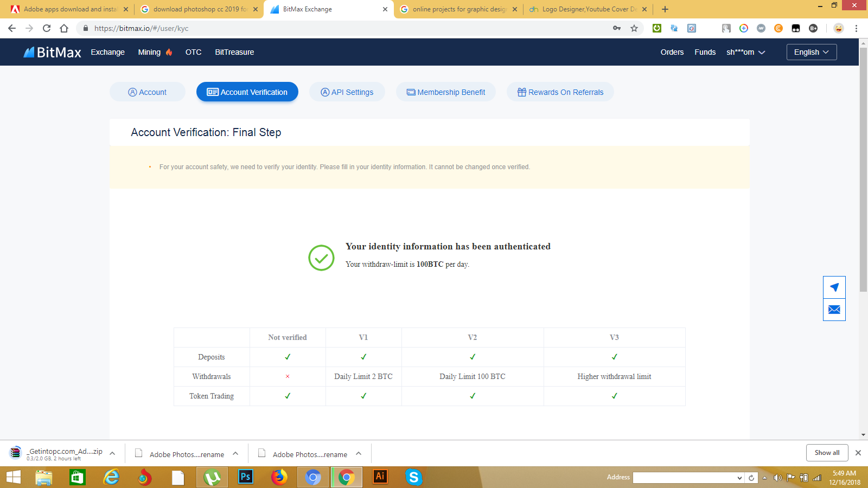Open the email envelope contact widget
The width and height of the screenshot is (868, 488).
coord(834,310)
